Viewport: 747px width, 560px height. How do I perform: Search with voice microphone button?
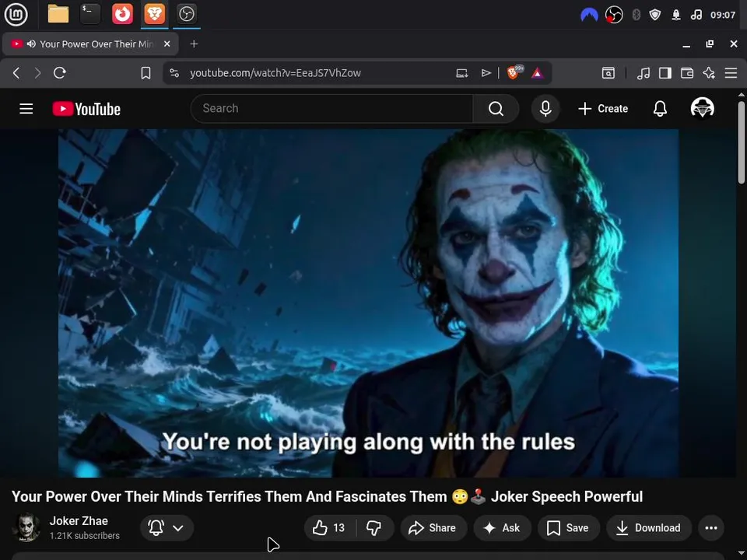point(545,109)
